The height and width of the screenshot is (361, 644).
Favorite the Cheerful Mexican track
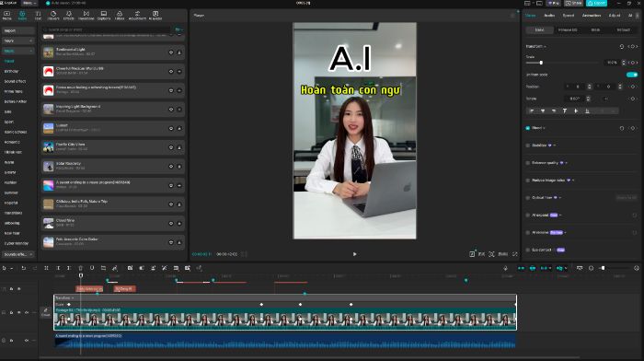point(171,72)
